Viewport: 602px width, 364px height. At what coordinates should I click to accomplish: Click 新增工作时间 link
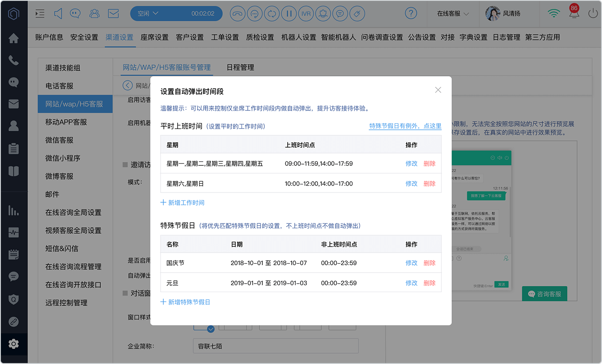pyautogui.click(x=182, y=203)
